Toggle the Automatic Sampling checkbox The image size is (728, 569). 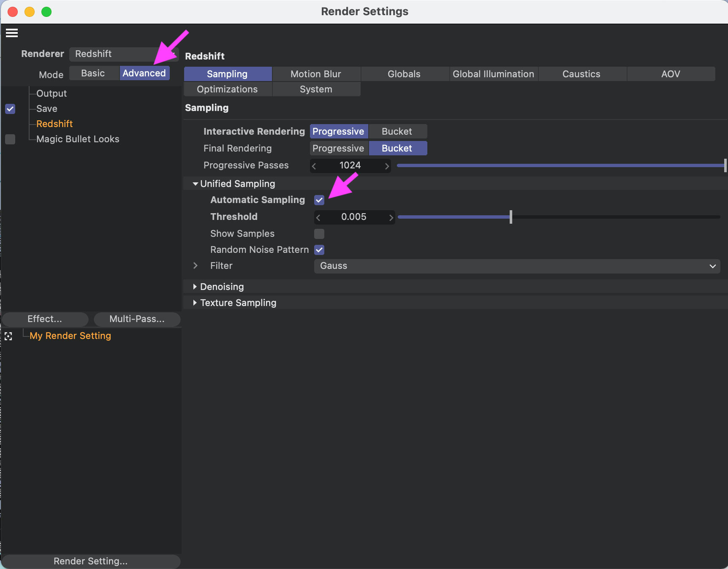click(x=319, y=200)
